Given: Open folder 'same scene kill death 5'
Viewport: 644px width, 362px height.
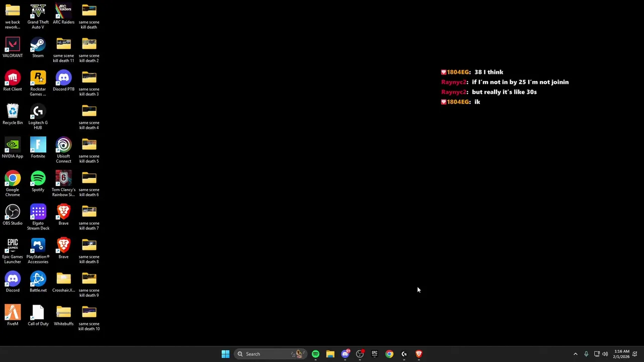Looking at the screenshot, I should click(89, 150).
